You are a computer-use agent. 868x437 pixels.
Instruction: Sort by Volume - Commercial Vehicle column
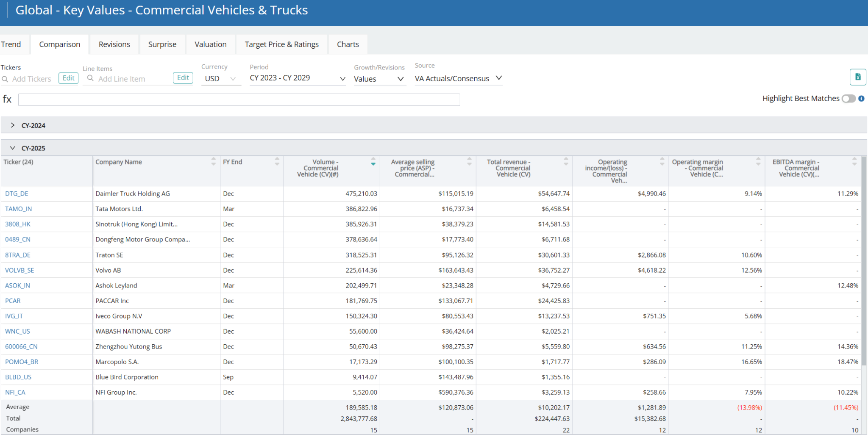point(373,162)
